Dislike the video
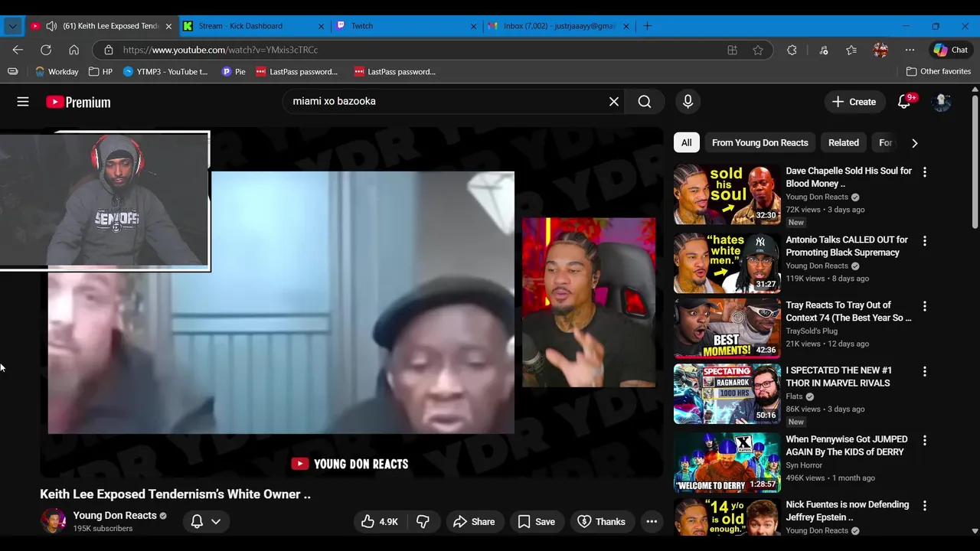 point(423,521)
